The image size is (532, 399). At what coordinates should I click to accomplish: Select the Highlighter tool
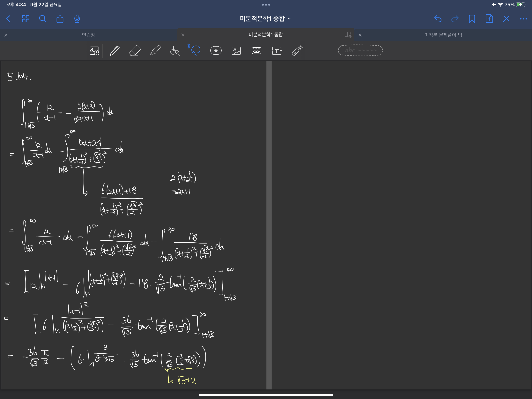point(155,50)
